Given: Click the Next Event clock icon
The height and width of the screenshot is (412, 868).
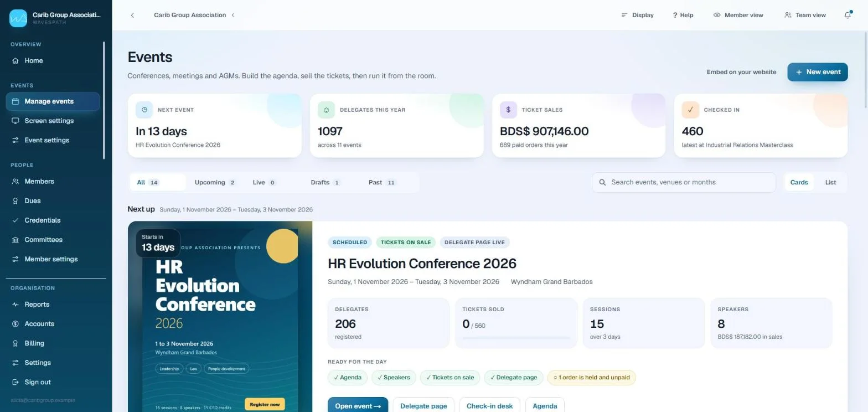Looking at the screenshot, I should point(144,110).
